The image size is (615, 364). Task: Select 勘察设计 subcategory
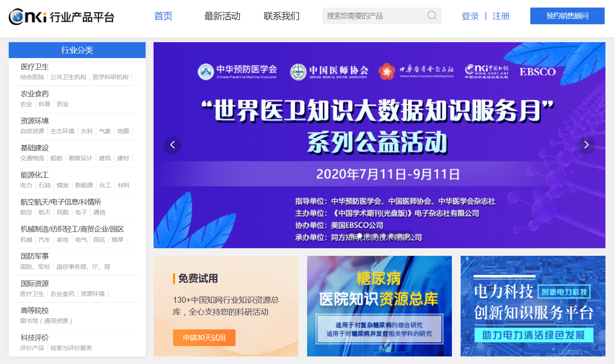coord(81,158)
